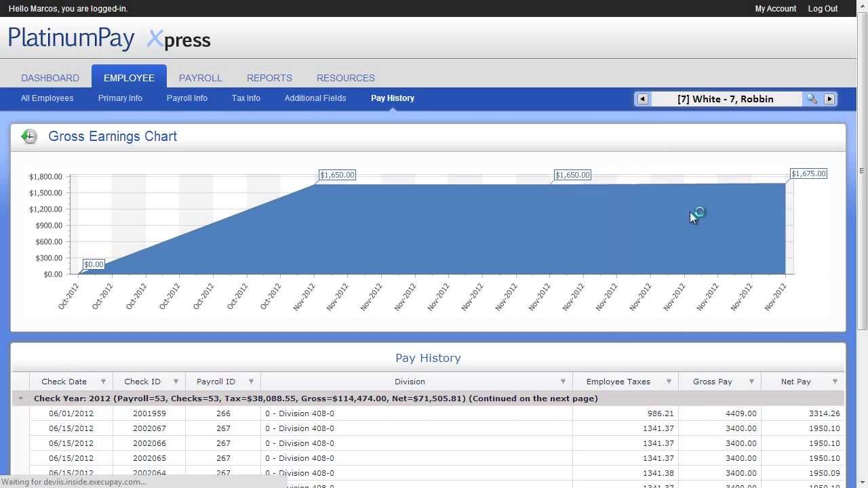Sort by Division column header

tap(410, 382)
